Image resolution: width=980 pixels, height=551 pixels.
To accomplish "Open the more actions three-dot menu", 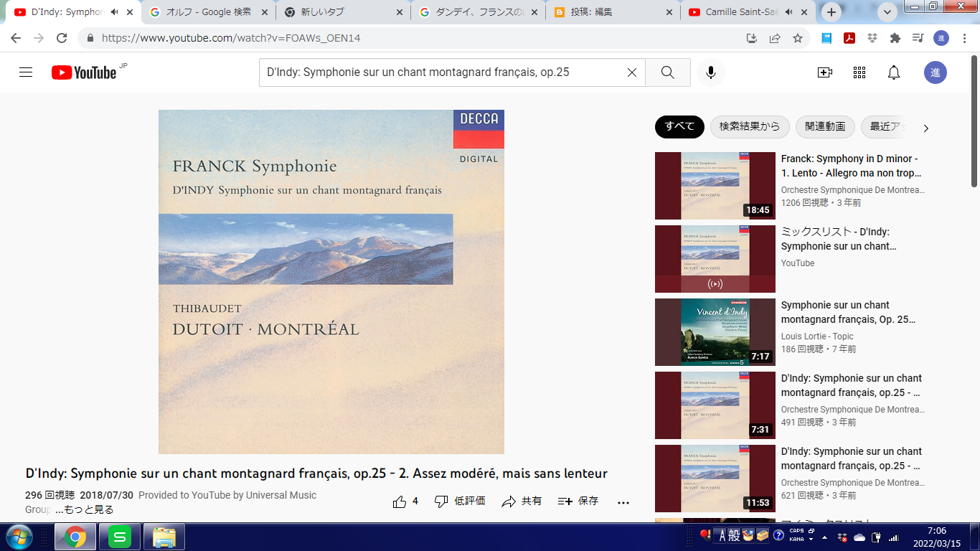I will tap(623, 502).
